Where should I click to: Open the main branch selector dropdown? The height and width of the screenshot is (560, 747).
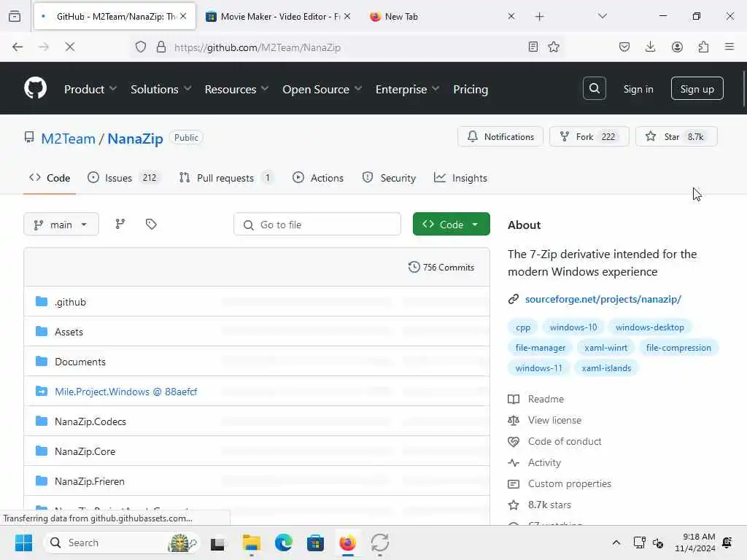(61, 225)
